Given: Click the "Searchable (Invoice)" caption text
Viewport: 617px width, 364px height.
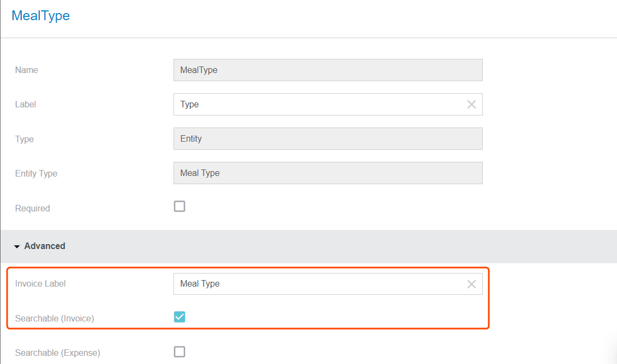Looking at the screenshot, I should point(55,318).
